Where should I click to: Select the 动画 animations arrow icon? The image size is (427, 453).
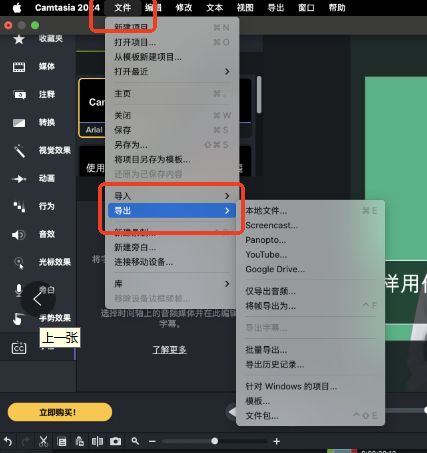(x=19, y=179)
